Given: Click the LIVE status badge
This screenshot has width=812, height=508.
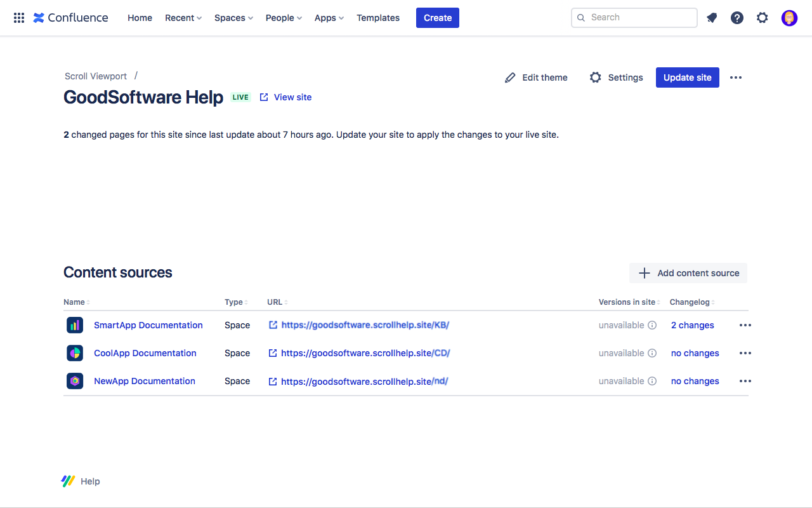Looking at the screenshot, I should pos(240,97).
